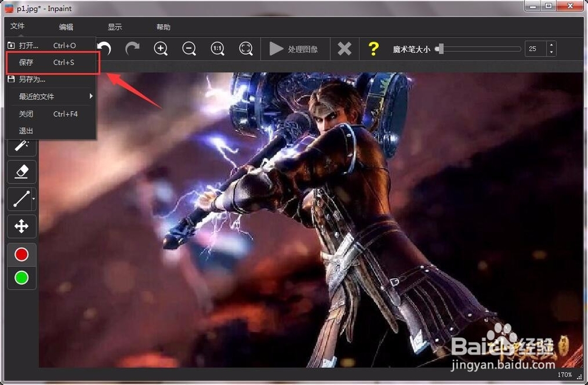Click the fit to window zoom icon

(x=246, y=49)
